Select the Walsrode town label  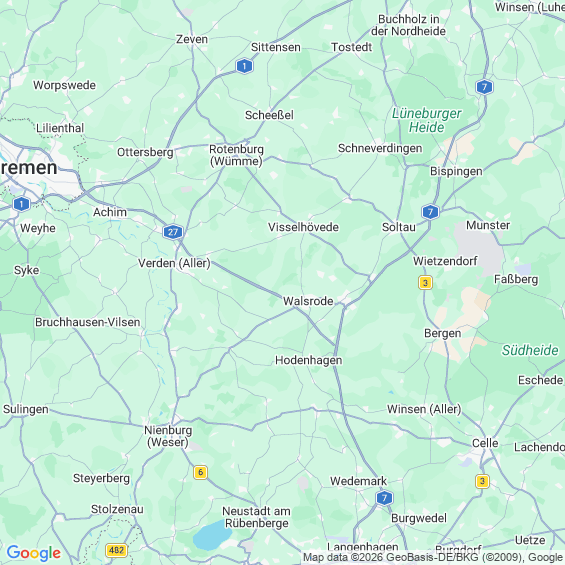308,301
